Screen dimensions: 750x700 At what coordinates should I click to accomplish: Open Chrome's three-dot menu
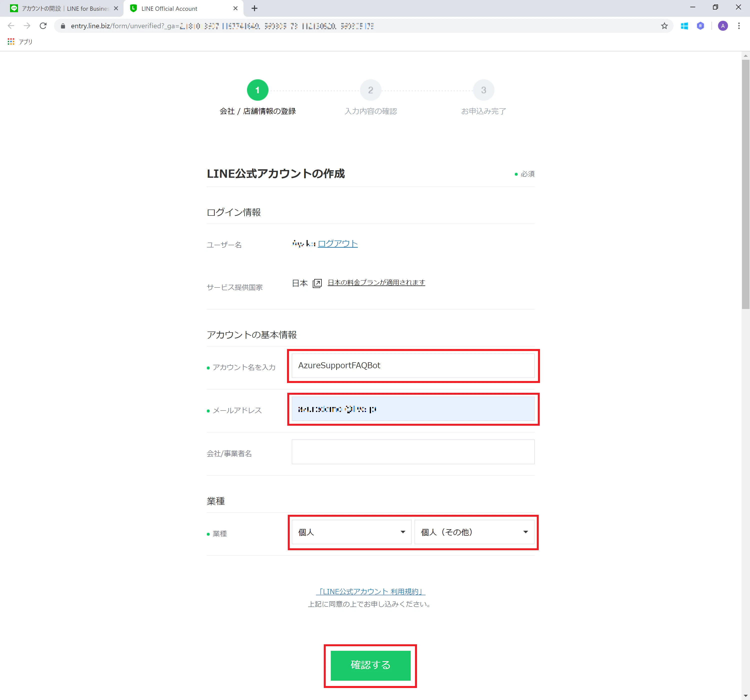coord(739,26)
